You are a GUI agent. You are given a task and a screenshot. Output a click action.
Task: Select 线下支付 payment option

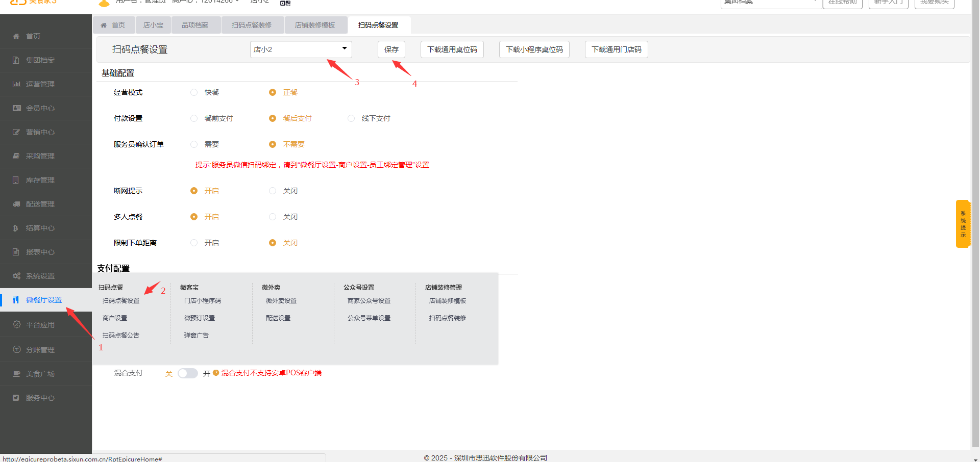(x=351, y=118)
